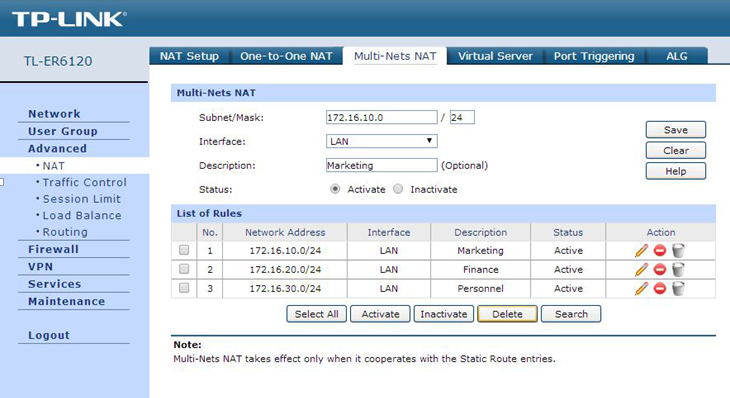Delete the Finance rule with trash icon
Screen dimensions: 730x398
tap(678, 270)
